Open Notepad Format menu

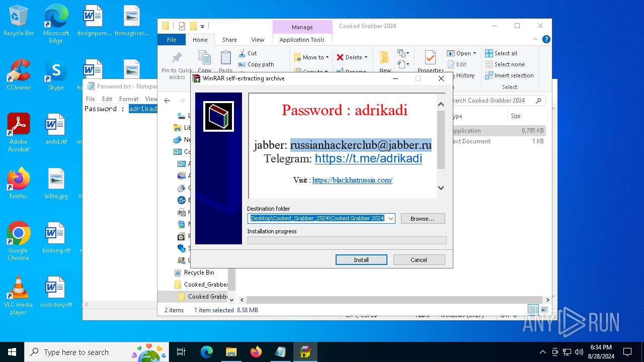click(129, 99)
